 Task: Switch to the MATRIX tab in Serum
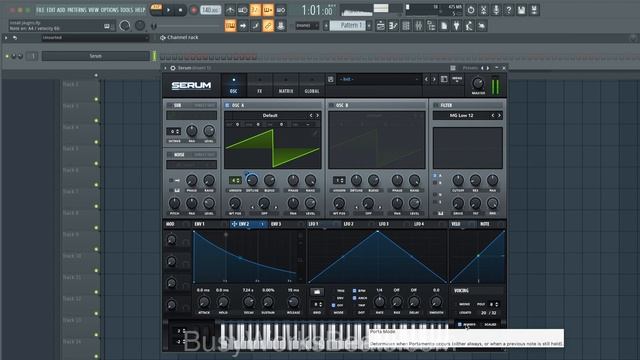tap(286, 86)
